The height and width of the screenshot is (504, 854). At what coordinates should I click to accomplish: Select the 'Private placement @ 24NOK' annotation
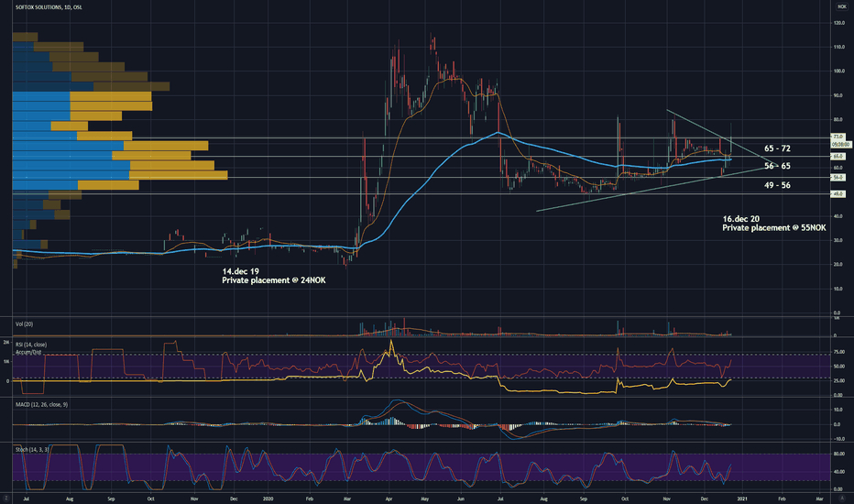pyautogui.click(x=274, y=280)
